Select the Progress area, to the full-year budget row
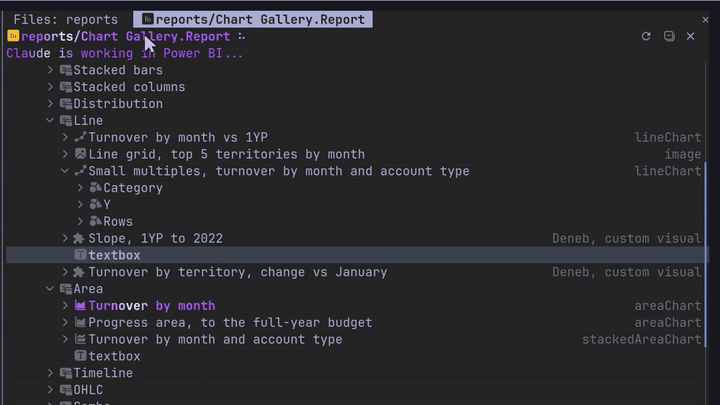This screenshot has width=720, height=405. click(x=355, y=322)
